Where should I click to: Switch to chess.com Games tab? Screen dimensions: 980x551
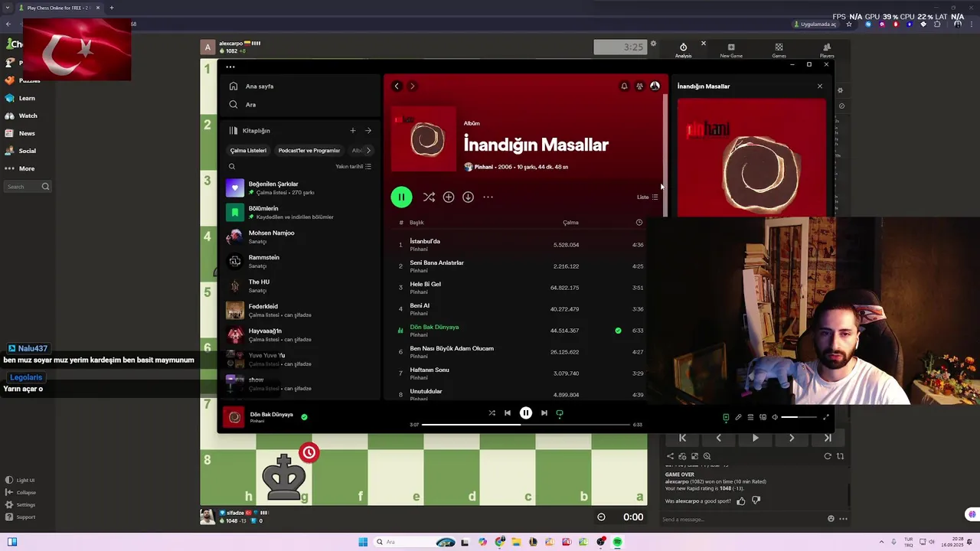[779, 51]
